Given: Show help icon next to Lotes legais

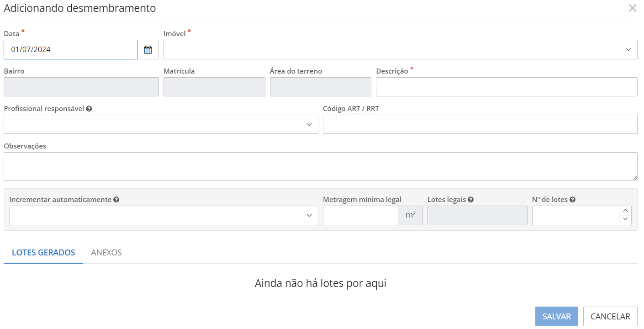Looking at the screenshot, I should tap(470, 200).
